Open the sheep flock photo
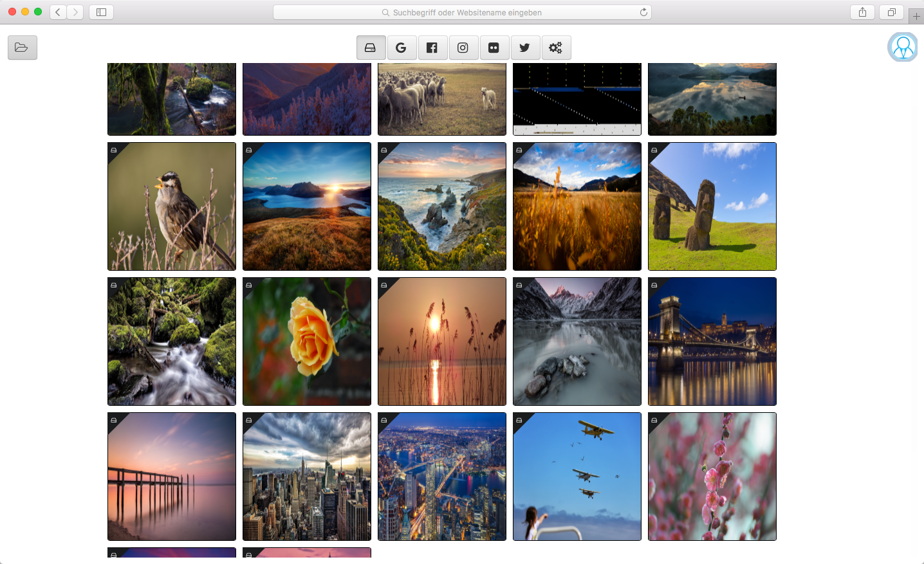The width and height of the screenshot is (924, 564). (442, 99)
